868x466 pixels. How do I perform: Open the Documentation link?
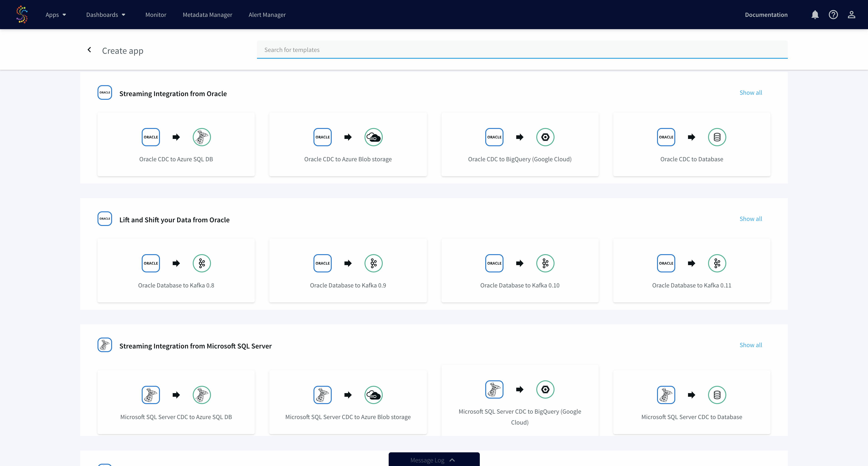[766, 15]
